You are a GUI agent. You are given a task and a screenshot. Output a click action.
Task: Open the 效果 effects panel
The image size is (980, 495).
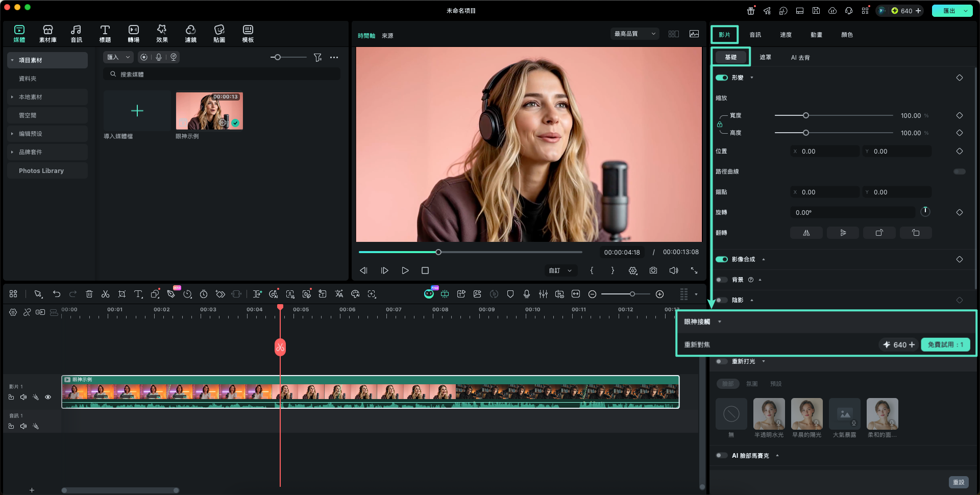pyautogui.click(x=162, y=34)
